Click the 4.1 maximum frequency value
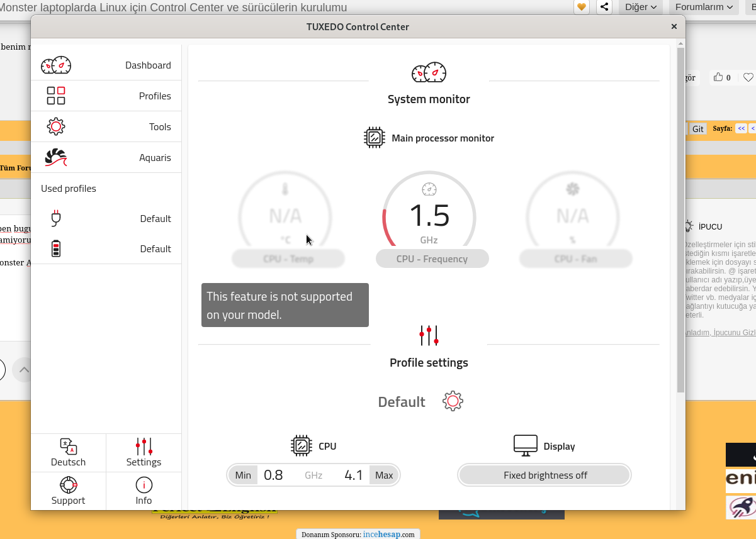This screenshot has height=539, width=756. (354, 475)
